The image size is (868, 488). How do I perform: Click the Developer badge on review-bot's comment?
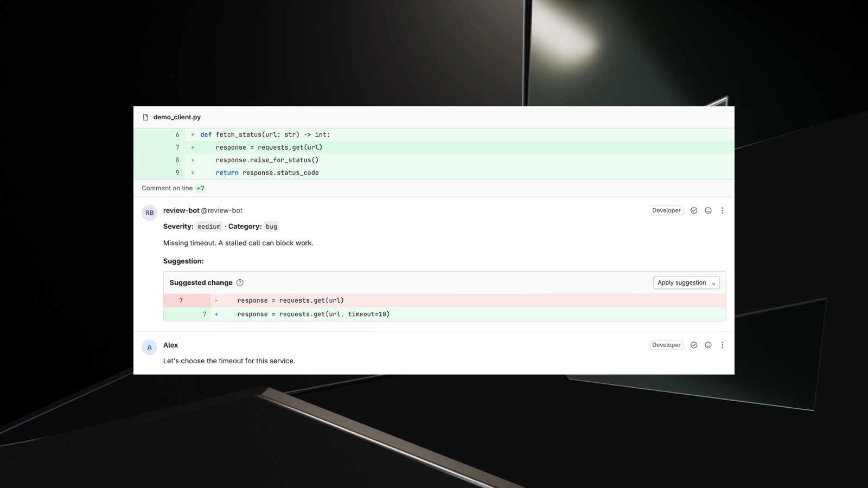pyautogui.click(x=666, y=210)
